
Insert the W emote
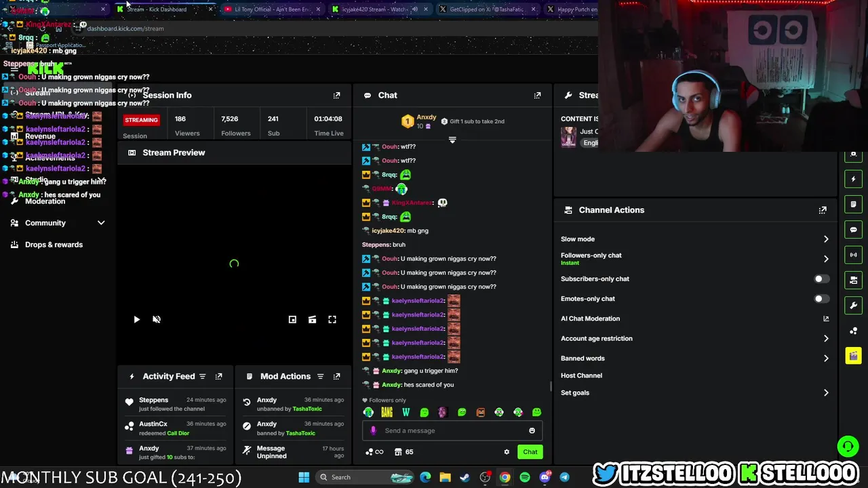406,412
